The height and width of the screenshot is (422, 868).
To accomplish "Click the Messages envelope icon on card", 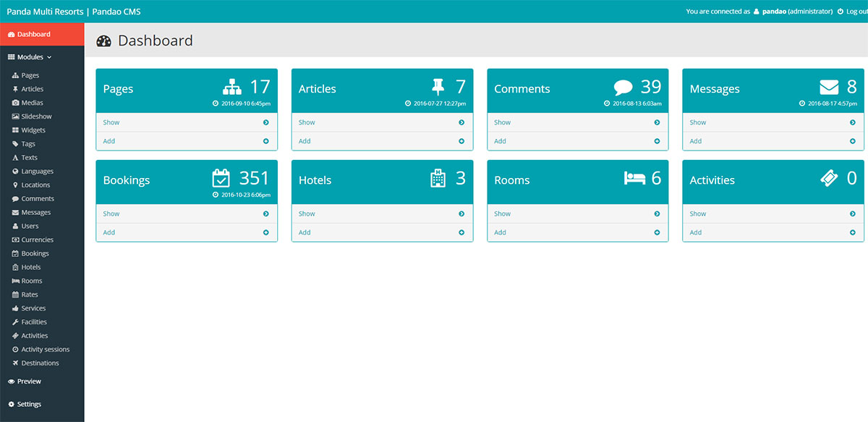I will pos(829,87).
